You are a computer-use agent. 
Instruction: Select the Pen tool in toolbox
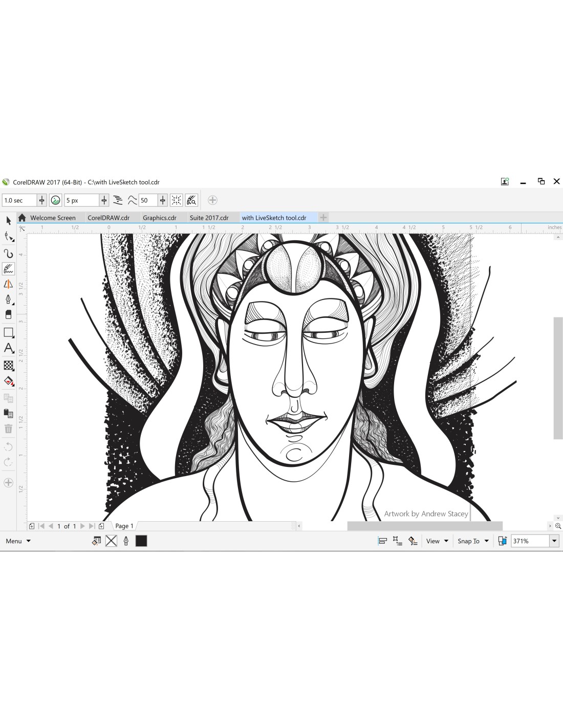tap(8, 299)
